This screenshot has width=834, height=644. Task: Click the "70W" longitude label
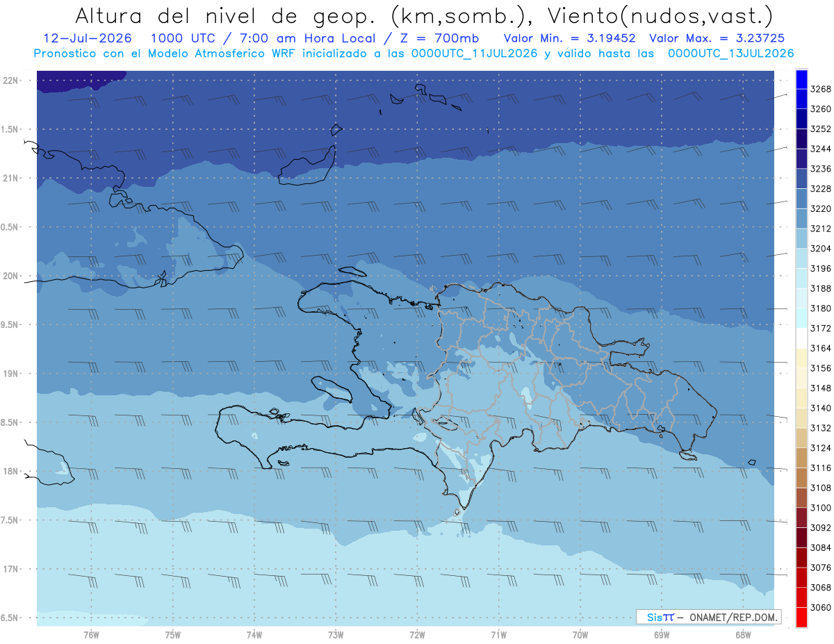(x=580, y=635)
